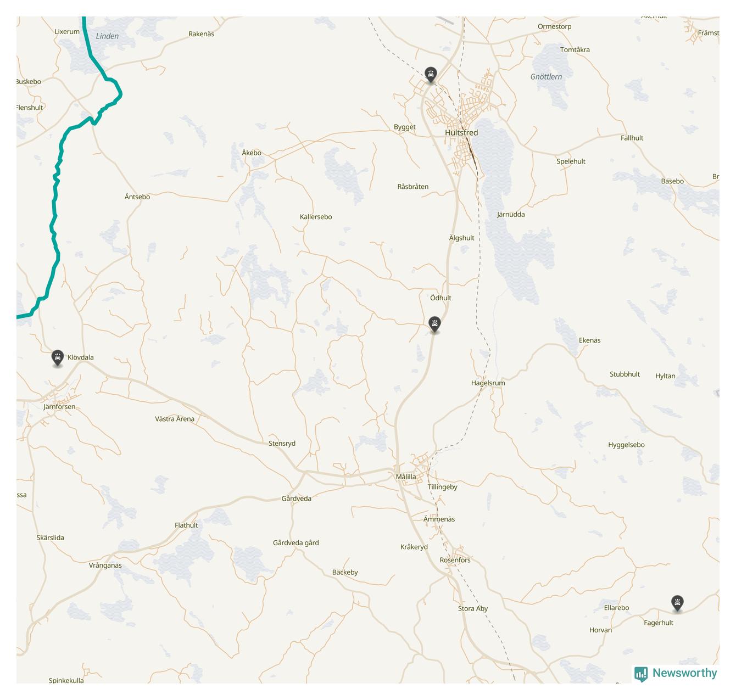Click the Newsworthy logo icon
Image resolution: width=736 pixels, height=700 pixels.
click(x=641, y=674)
